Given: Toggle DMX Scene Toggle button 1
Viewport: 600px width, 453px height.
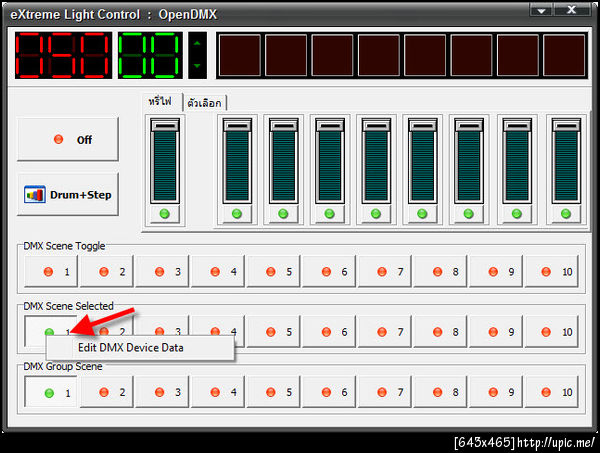Looking at the screenshot, I should [51, 272].
